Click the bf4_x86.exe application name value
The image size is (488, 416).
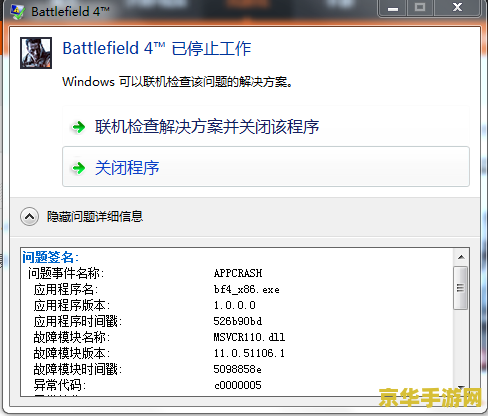tap(247, 289)
